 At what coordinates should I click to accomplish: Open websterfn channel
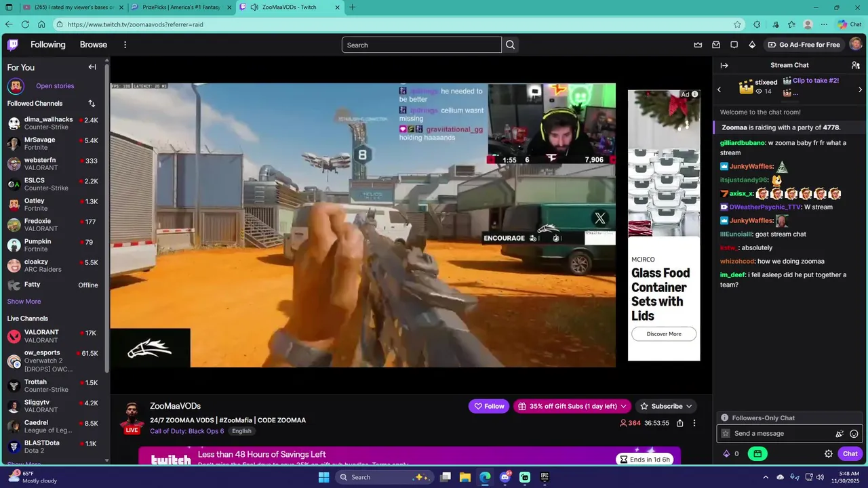coord(54,164)
